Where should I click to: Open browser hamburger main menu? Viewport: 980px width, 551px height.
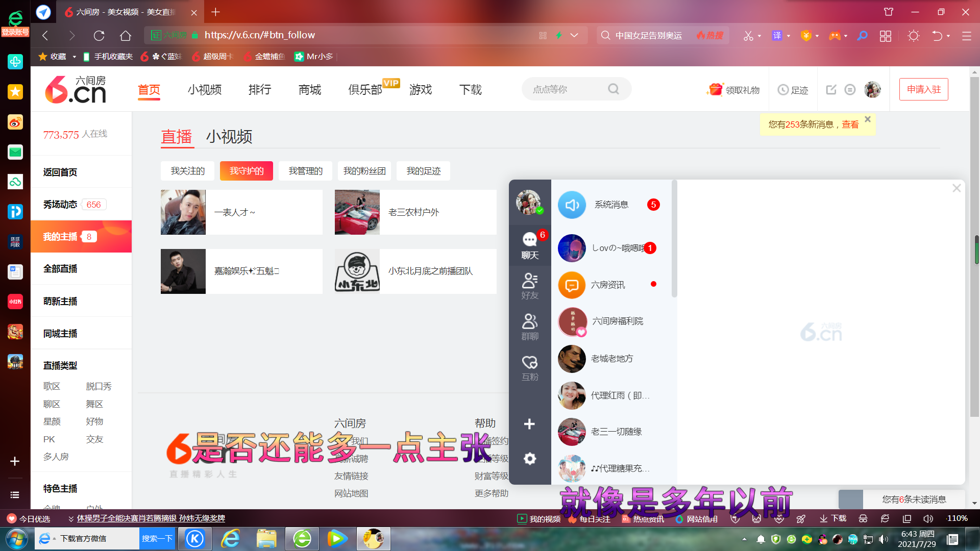(967, 36)
